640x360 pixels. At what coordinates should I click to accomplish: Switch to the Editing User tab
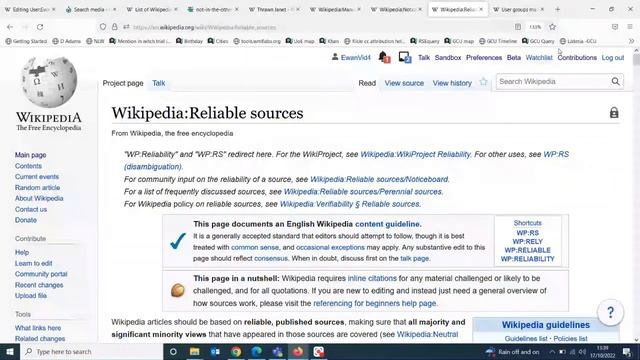[x=30, y=9]
